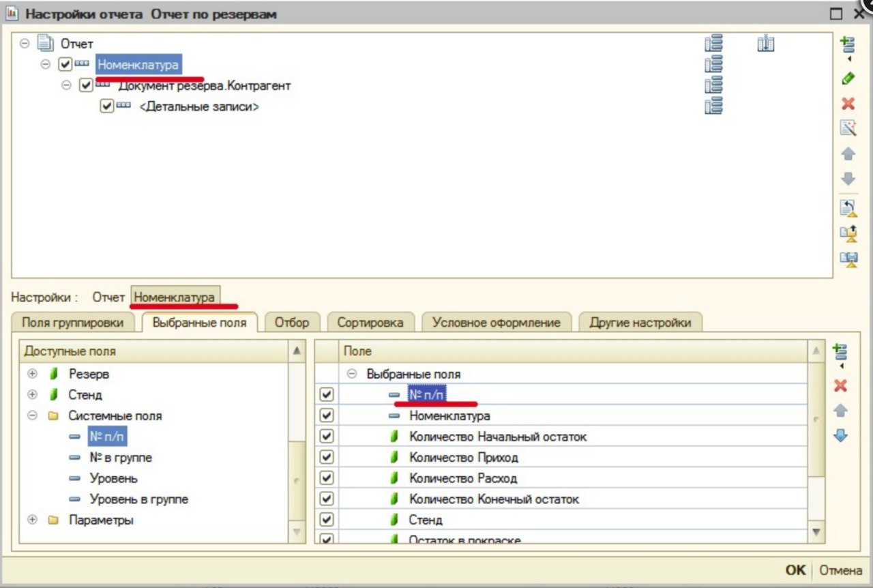
Task: Click the green field icon beside Резерв
Action: click(53, 374)
